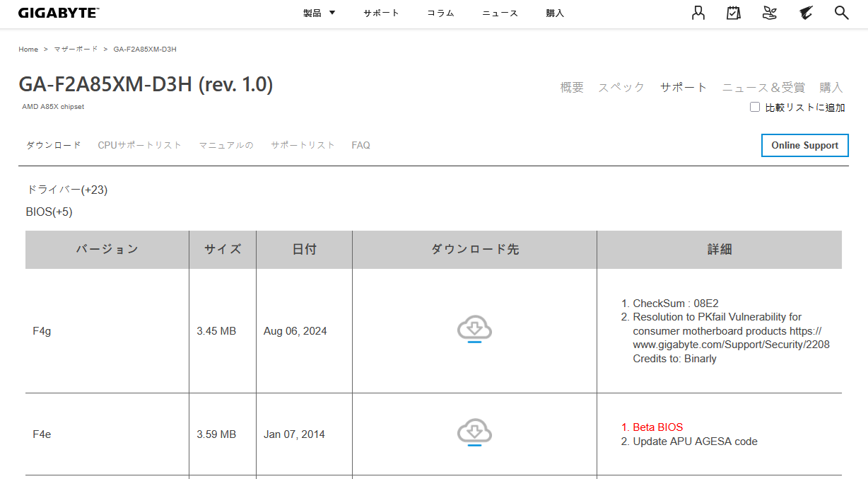Open the calendar checkmark icon

pos(734,13)
